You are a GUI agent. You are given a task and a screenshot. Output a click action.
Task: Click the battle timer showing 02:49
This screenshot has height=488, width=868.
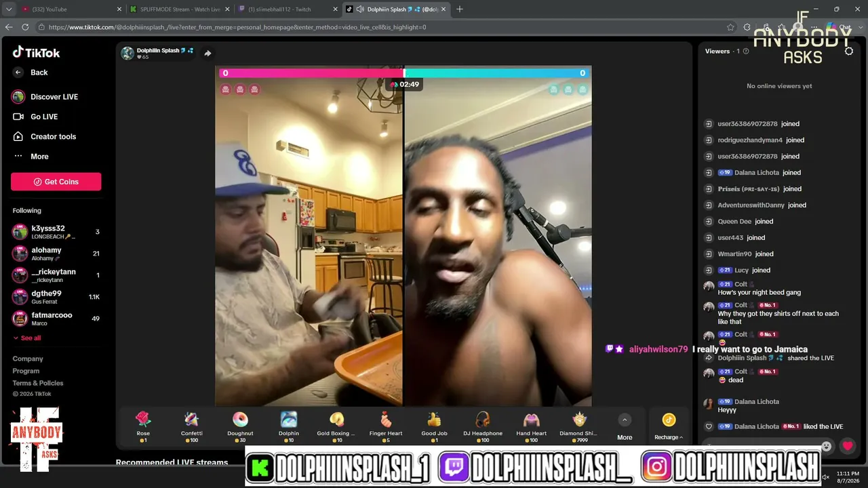[404, 85]
